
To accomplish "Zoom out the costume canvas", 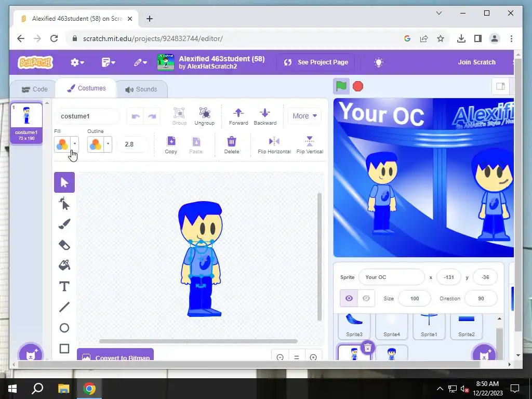I will point(280,357).
